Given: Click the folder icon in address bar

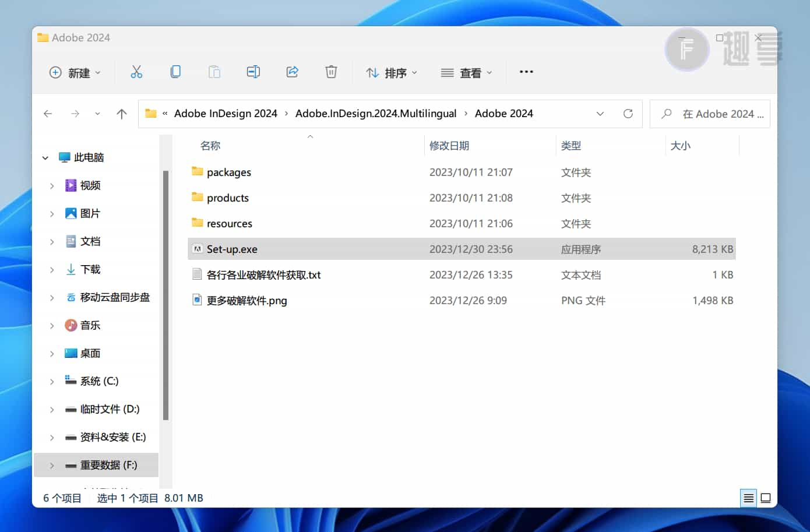Looking at the screenshot, I should (151, 114).
